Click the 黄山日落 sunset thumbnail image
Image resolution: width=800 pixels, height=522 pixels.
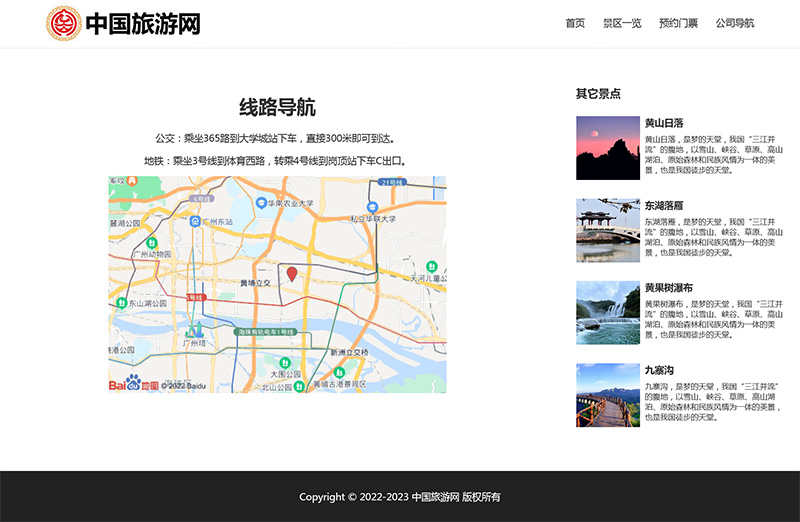(x=607, y=148)
